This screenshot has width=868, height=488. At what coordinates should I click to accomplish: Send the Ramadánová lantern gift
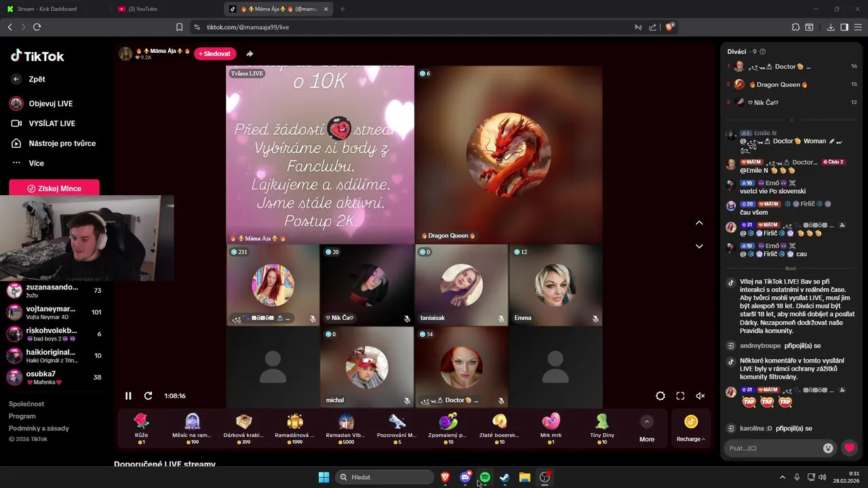coord(295,428)
